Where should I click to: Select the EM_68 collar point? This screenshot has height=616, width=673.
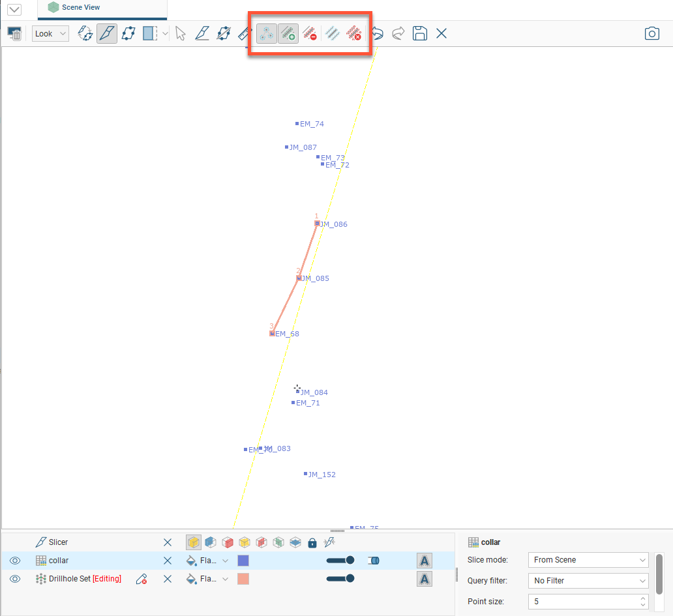tap(272, 333)
